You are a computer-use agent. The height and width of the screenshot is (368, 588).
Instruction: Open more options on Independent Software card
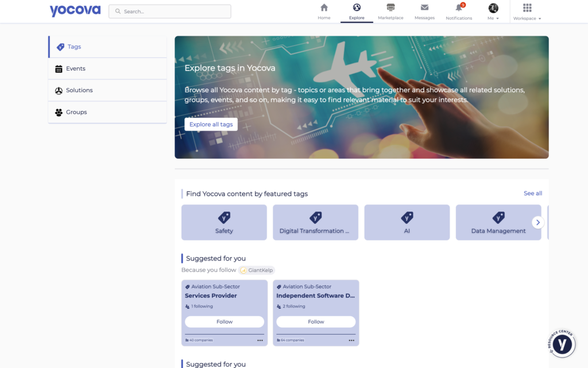click(x=351, y=340)
